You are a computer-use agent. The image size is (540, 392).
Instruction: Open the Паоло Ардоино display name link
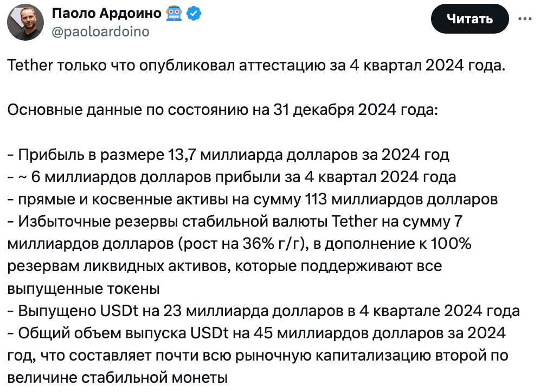pyautogui.click(x=107, y=14)
